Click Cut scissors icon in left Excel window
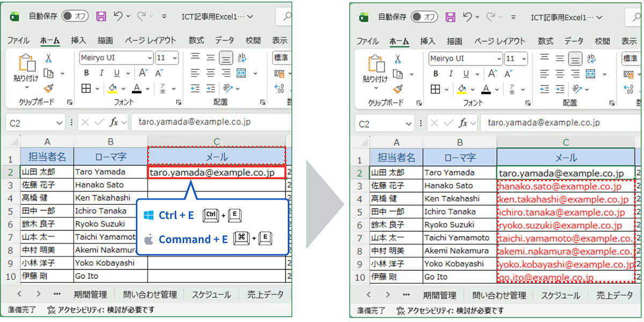 pos(48,58)
